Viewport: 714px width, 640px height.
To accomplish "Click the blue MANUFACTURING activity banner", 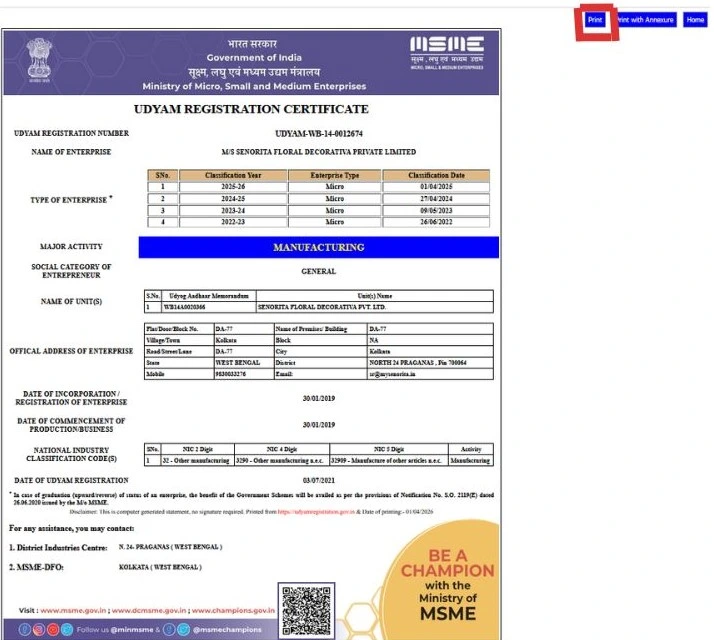I will pyautogui.click(x=319, y=247).
